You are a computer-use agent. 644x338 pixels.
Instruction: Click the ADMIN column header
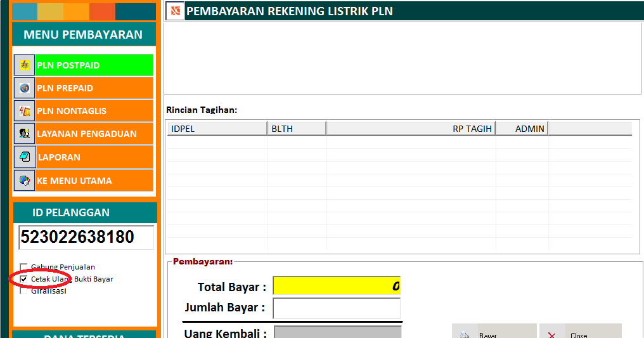point(522,129)
